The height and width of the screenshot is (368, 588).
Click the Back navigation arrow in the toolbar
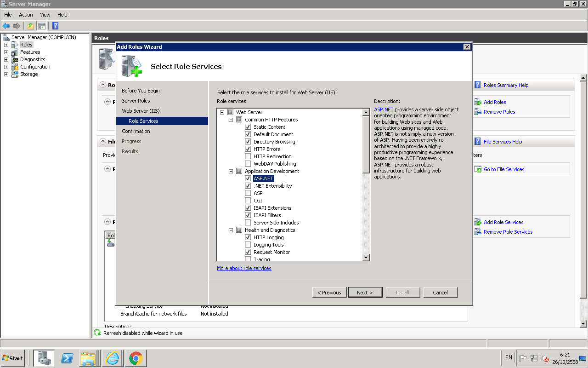[x=6, y=26]
